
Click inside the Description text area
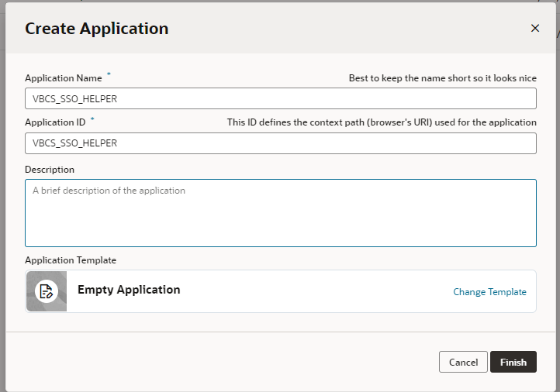[280, 213]
